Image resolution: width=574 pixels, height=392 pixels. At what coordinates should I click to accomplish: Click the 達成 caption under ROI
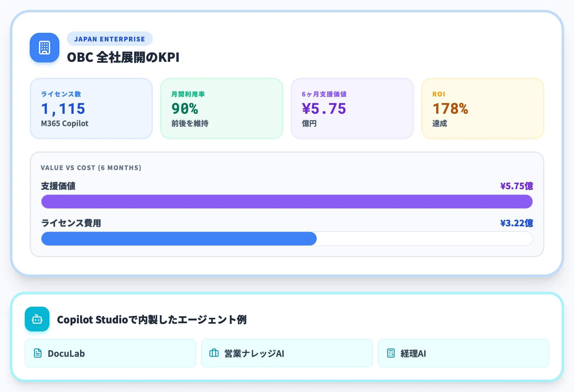[x=440, y=123]
